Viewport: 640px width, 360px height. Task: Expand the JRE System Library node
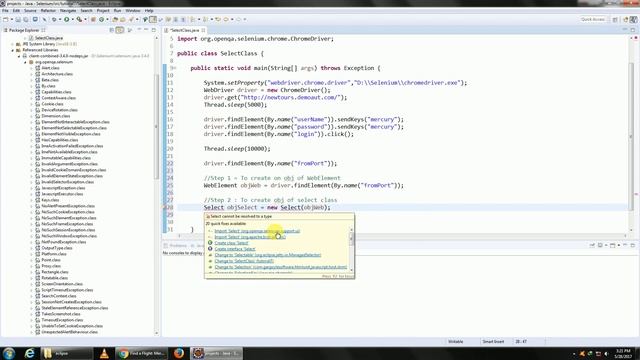[13, 44]
